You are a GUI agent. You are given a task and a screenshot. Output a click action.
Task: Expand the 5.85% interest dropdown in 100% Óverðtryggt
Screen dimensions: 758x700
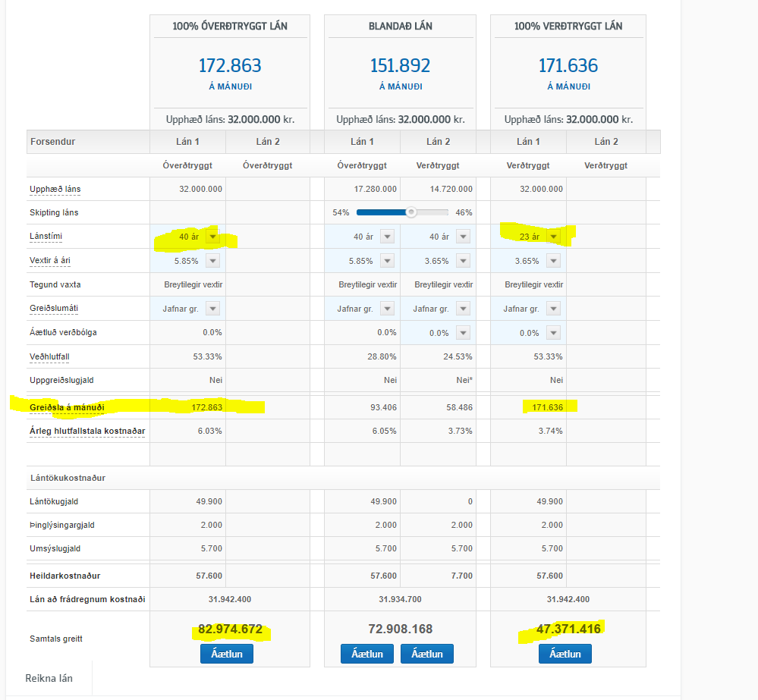[212, 261]
